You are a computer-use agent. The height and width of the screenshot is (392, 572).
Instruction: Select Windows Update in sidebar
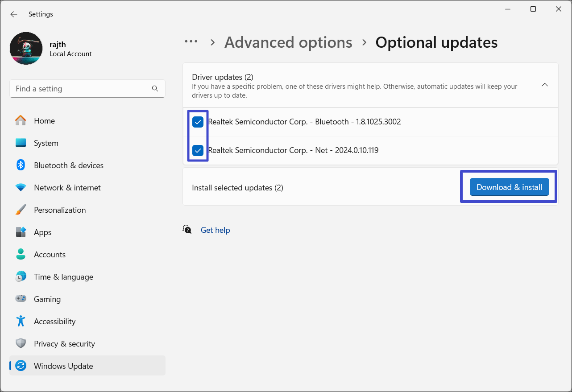(x=63, y=366)
